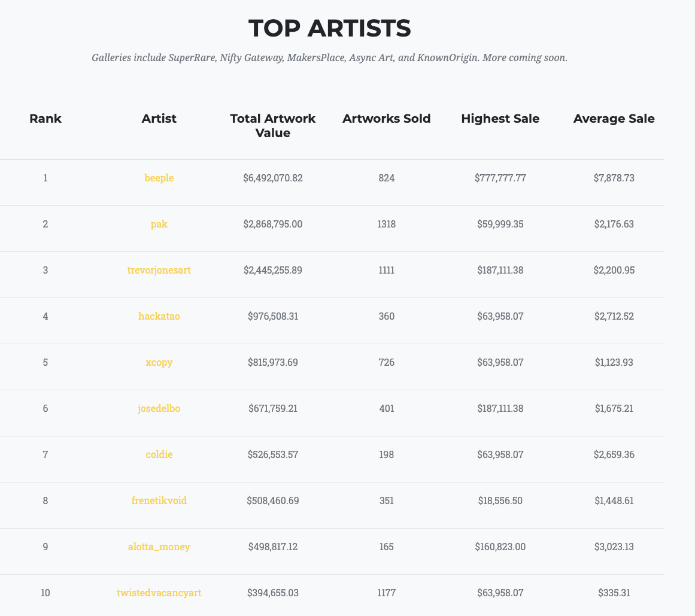The width and height of the screenshot is (695, 616).
Task: Select xcopy artist link
Action: [159, 362]
